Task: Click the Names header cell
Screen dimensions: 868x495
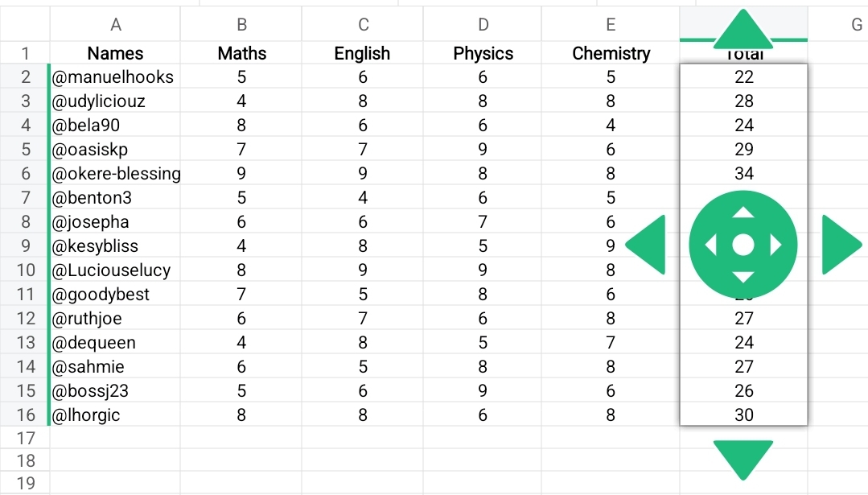Action: [116, 54]
